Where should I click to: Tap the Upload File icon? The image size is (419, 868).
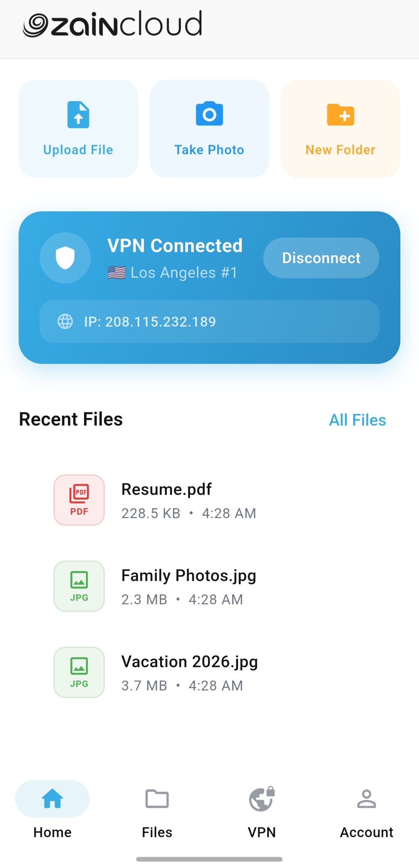(x=78, y=115)
